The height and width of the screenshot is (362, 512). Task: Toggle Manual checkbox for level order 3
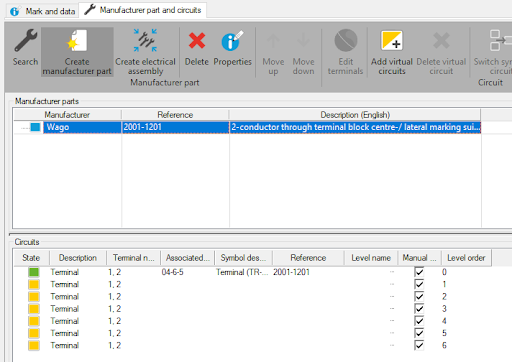(x=419, y=309)
